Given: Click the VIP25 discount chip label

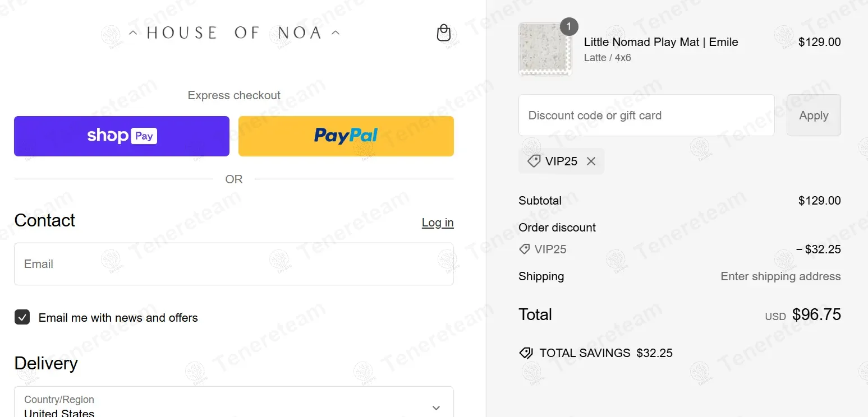Looking at the screenshot, I should (x=561, y=161).
